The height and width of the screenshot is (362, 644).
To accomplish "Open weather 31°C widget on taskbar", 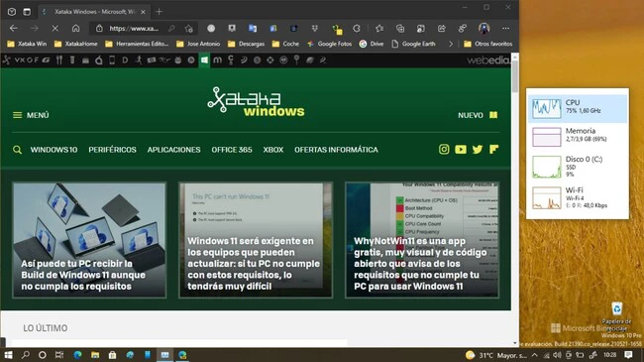I will [496, 355].
